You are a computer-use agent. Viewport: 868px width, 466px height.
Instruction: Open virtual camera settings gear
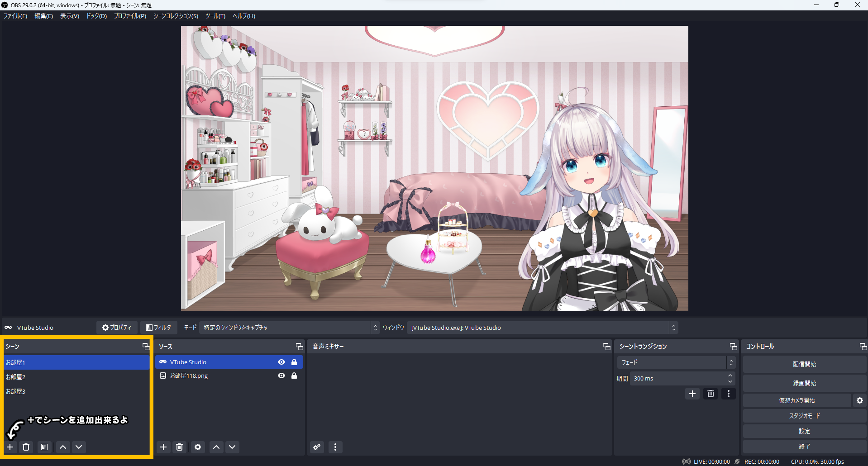tap(859, 400)
